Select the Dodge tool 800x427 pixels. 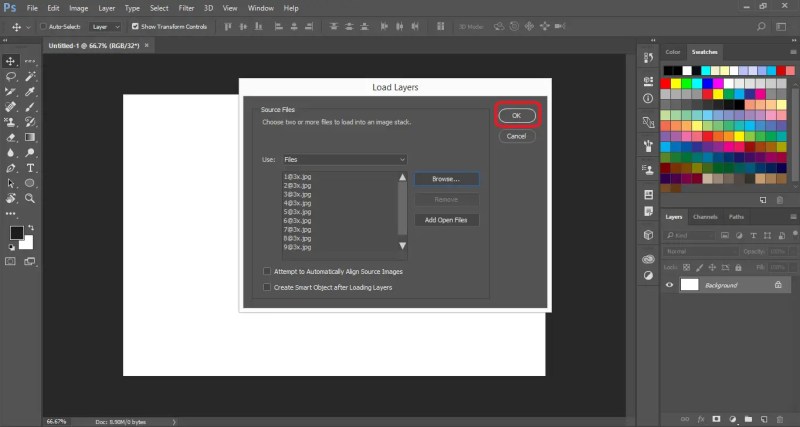click(x=30, y=153)
